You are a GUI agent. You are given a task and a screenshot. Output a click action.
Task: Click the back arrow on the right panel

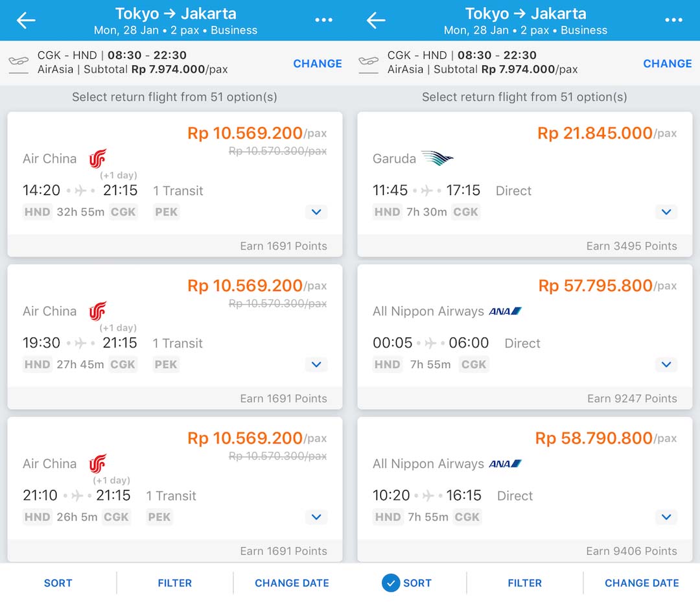[x=376, y=20]
